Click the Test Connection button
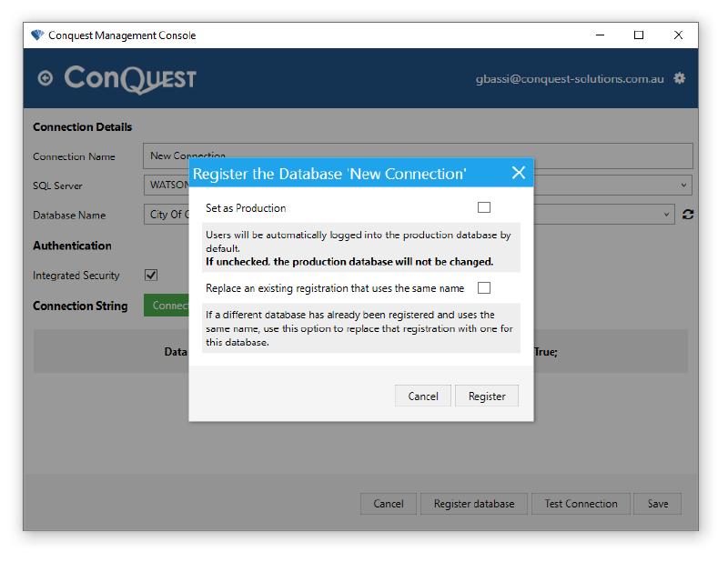Viewport: 728px width, 562px height. 581,504
